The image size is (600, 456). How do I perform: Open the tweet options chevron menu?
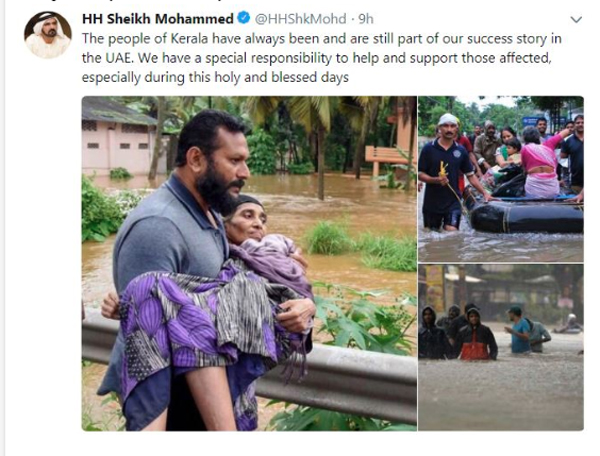click(575, 20)
